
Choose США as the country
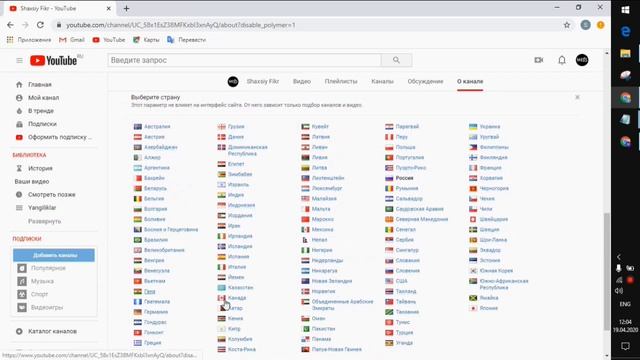pos(402,281)
